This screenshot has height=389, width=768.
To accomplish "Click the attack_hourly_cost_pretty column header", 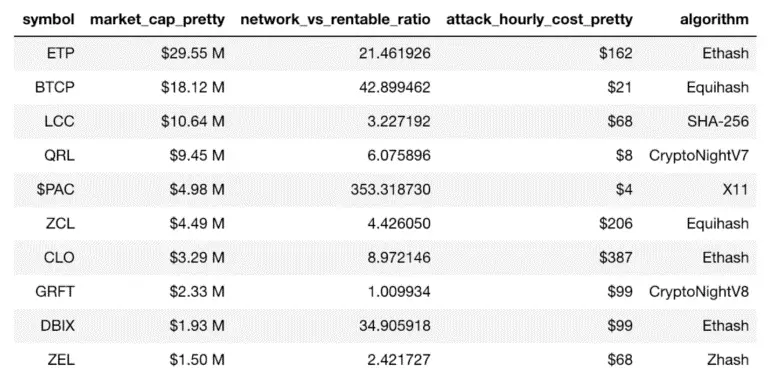I will click(539, 20).
